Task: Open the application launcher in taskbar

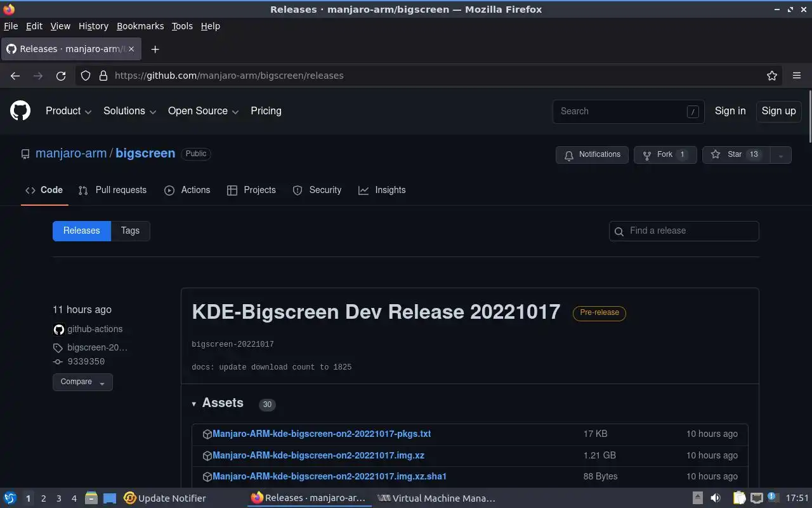Action: (10, 498)
